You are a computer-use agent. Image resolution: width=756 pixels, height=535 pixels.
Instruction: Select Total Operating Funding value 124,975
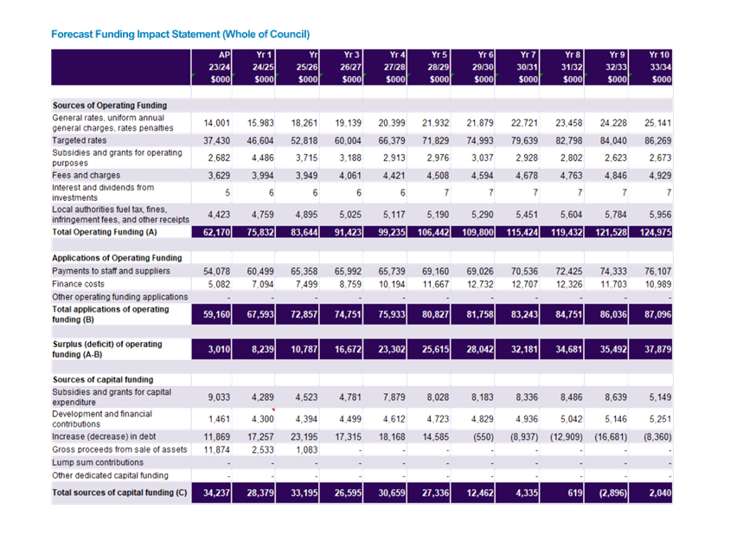point(656,232)
